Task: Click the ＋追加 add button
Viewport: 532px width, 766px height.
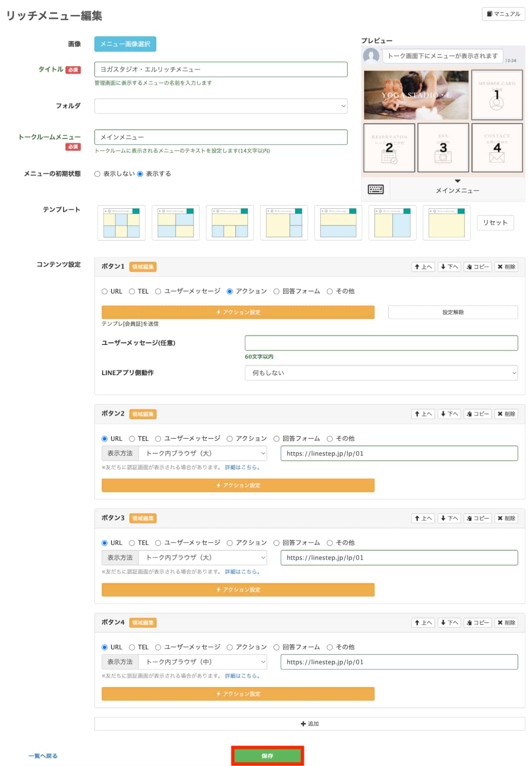Action: click(x=309, y=724)
